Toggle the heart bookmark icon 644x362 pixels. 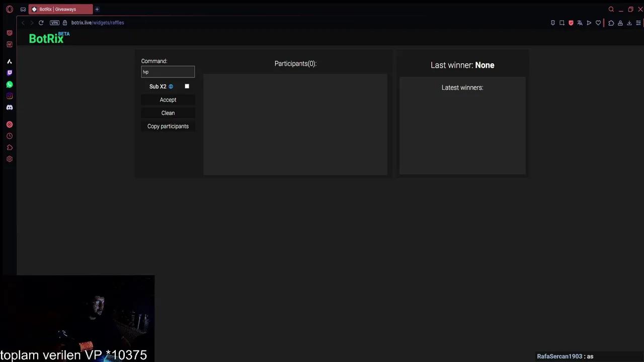coord(598,23)
